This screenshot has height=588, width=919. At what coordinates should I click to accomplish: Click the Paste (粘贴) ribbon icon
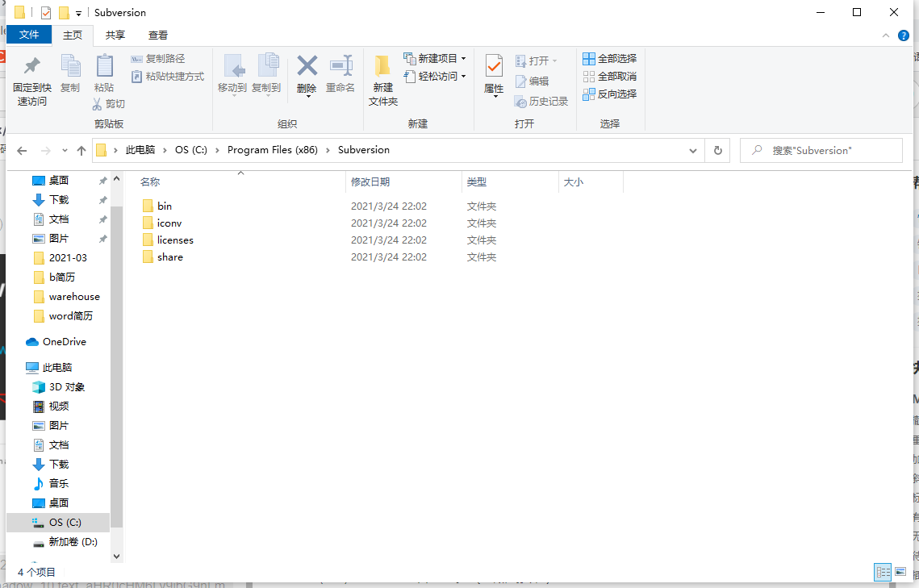click(x=104, y=66)
